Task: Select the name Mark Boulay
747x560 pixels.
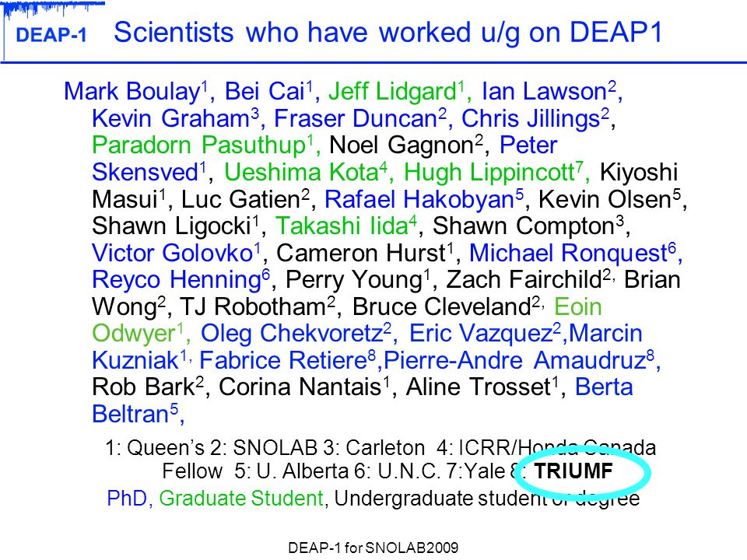Action: tap(132, 92)
